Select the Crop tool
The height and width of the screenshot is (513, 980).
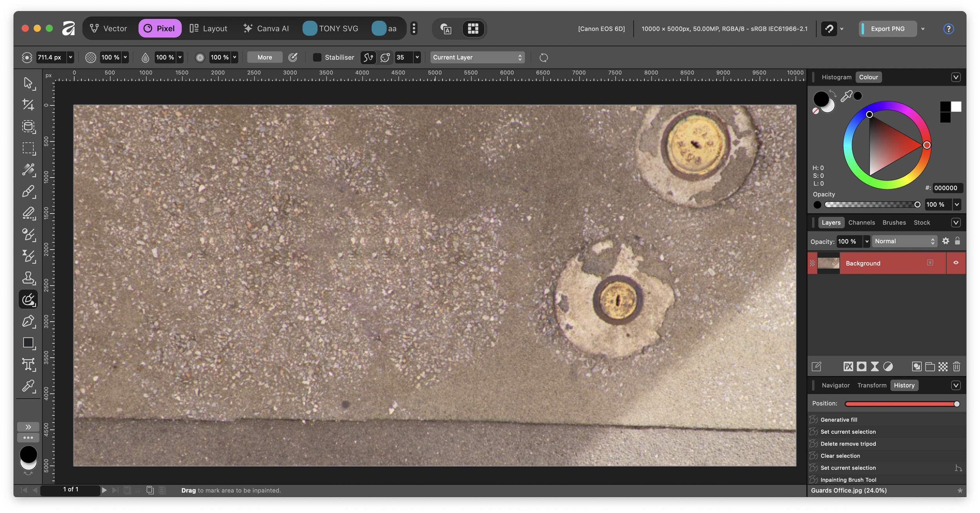(x=28, y=105)
